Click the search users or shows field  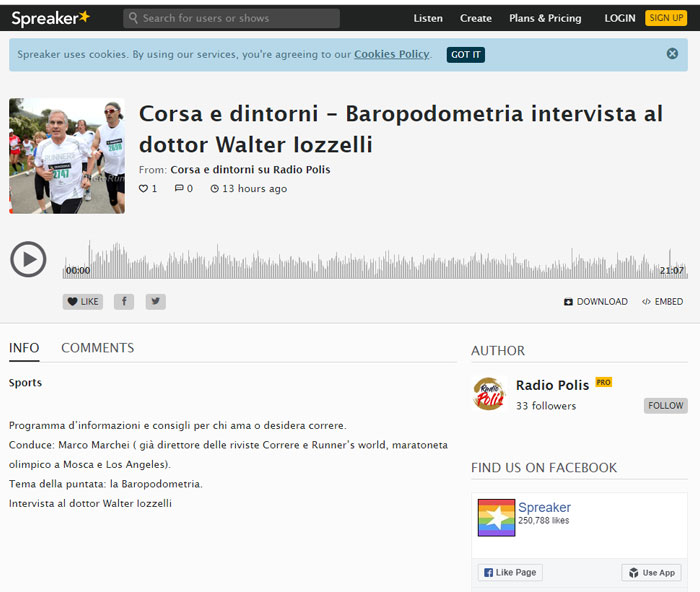(x=231, y=18)
